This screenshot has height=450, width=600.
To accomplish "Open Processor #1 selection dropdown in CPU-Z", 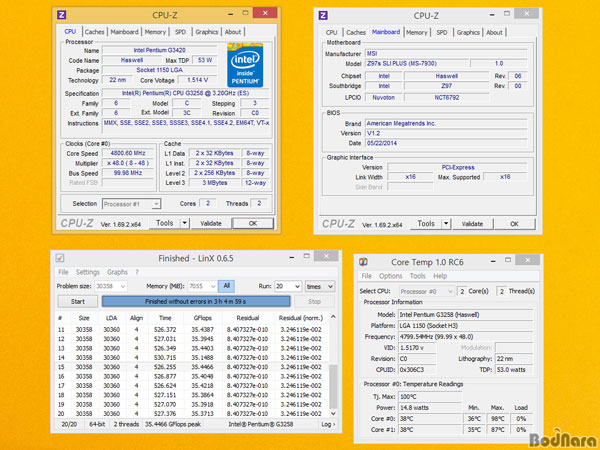I will click(x=131, y=204).
